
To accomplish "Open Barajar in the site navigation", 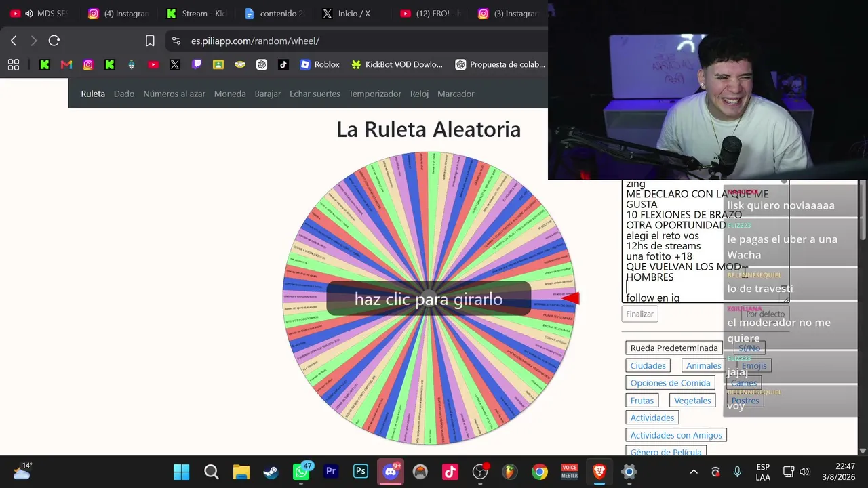I will [268, 94].
